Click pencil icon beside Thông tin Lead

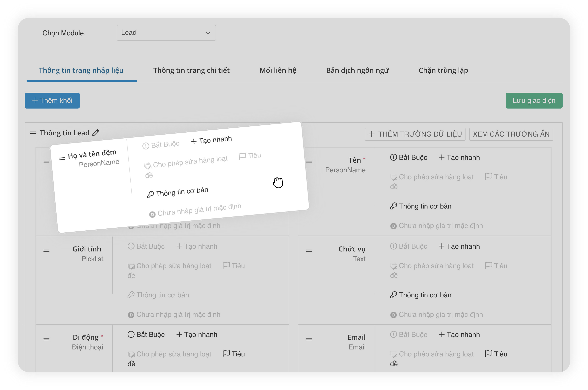coord(96,133)
